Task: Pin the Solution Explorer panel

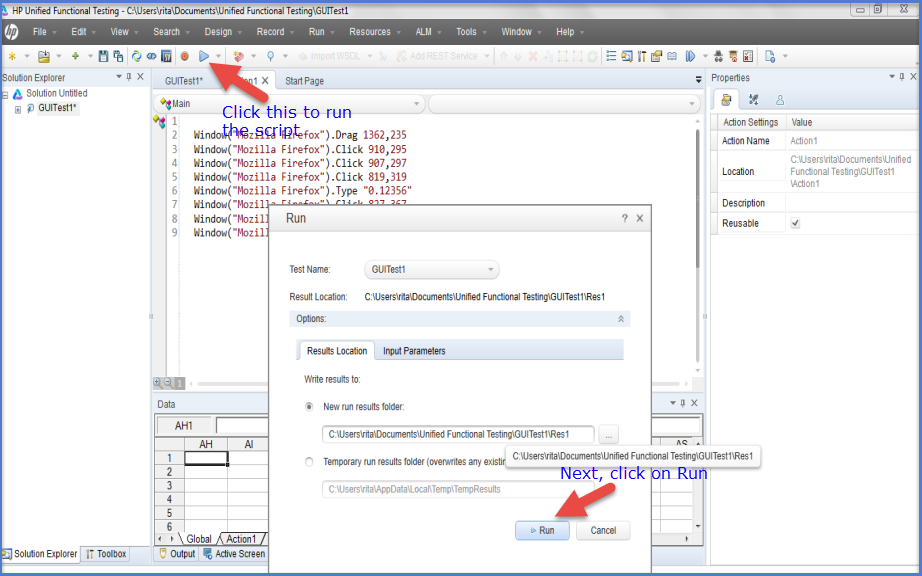Action: point(129,77)
